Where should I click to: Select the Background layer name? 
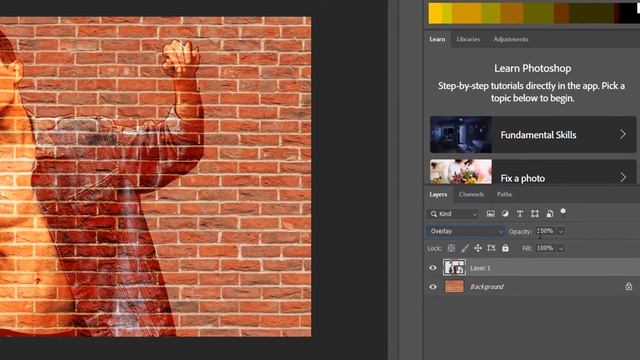coord(487,287)
